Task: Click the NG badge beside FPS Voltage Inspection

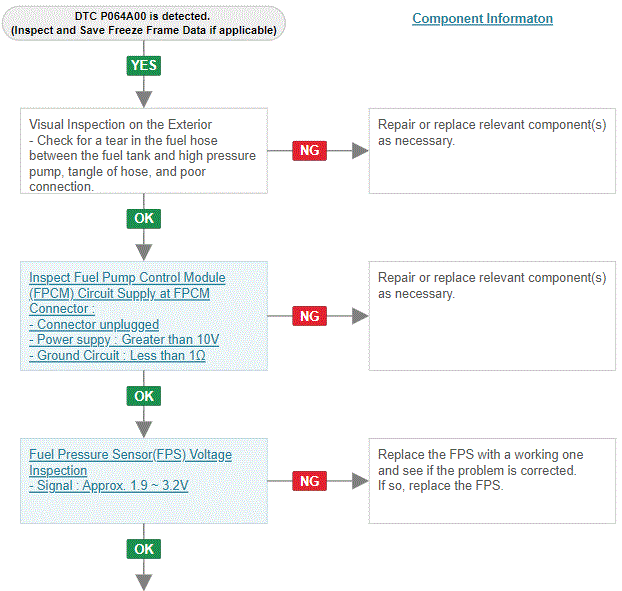Action: (x=310, y=481)
